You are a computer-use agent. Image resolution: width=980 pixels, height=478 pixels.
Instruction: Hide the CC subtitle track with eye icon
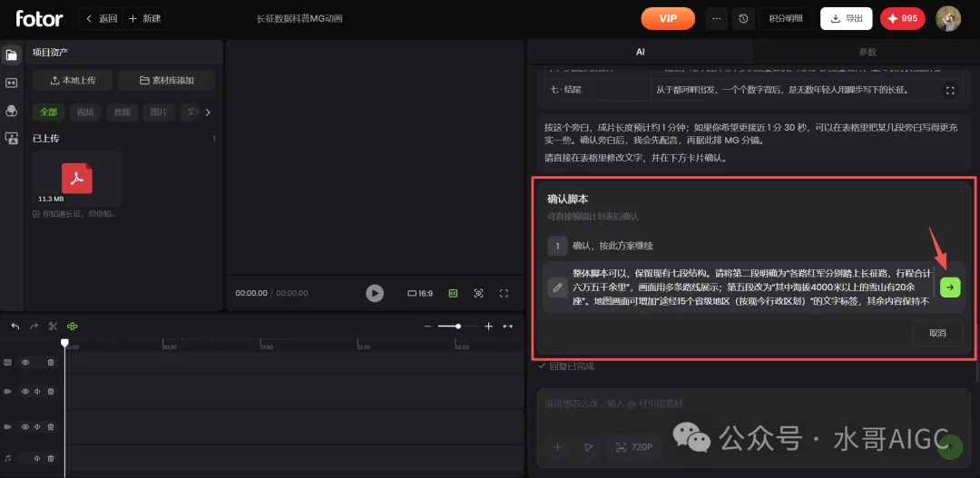click(x=25, y=363)
